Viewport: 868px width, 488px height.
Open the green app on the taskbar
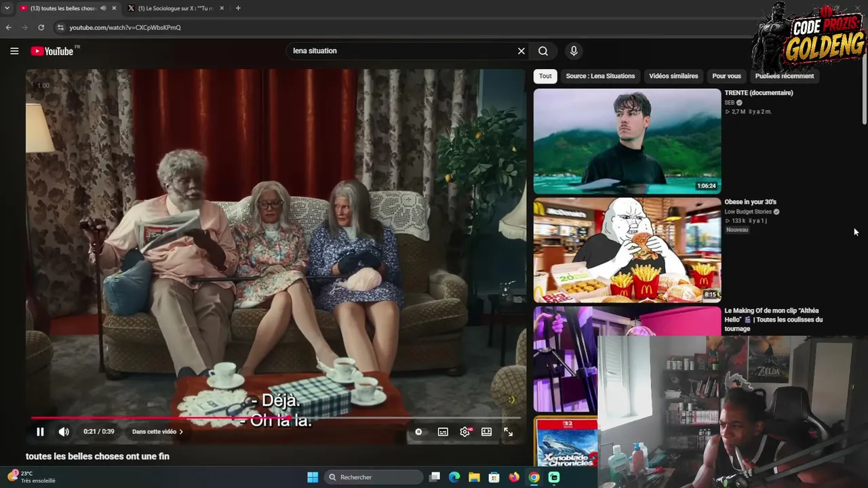(x=554, y=477)
